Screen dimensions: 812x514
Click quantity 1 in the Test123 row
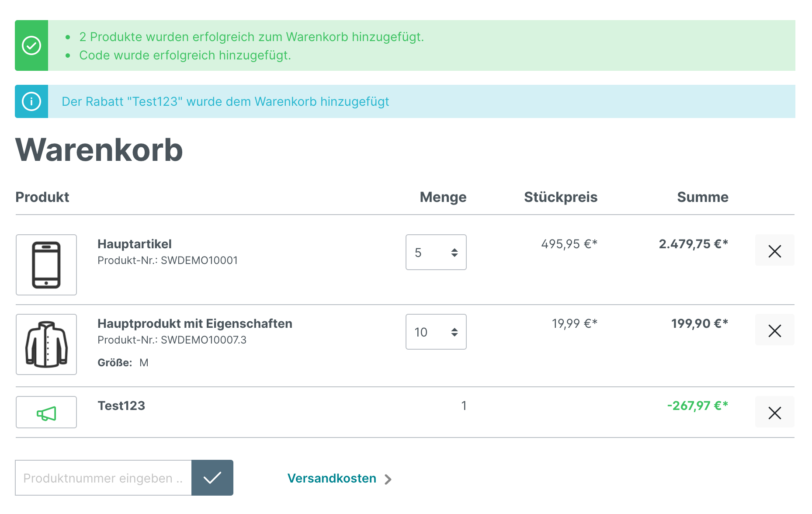pyautogui.click(x=464, y=406)
